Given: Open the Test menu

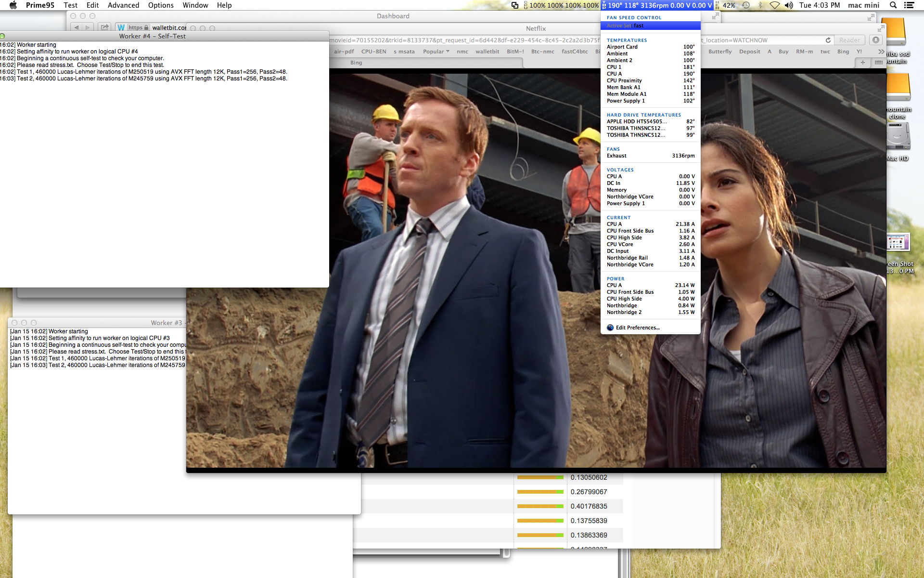Looking at the screenshot, I should 70,5.
